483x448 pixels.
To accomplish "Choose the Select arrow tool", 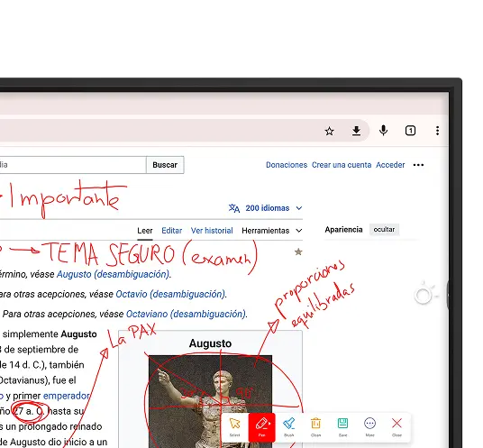I will click(234, 426).
